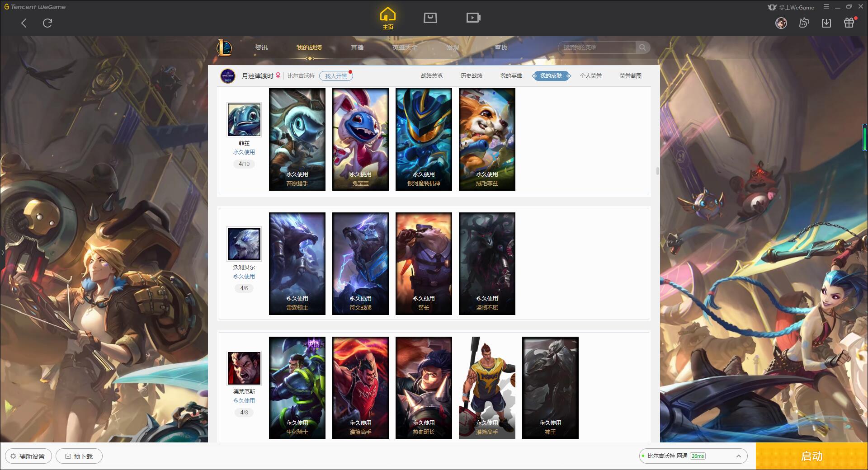Open the 资讯 tab
868x470 pixels.
(x=261, y=47)
